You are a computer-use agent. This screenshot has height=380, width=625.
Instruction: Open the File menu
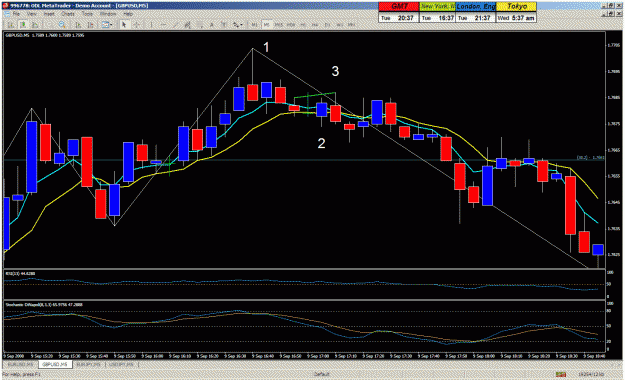[x=16, y=14]
